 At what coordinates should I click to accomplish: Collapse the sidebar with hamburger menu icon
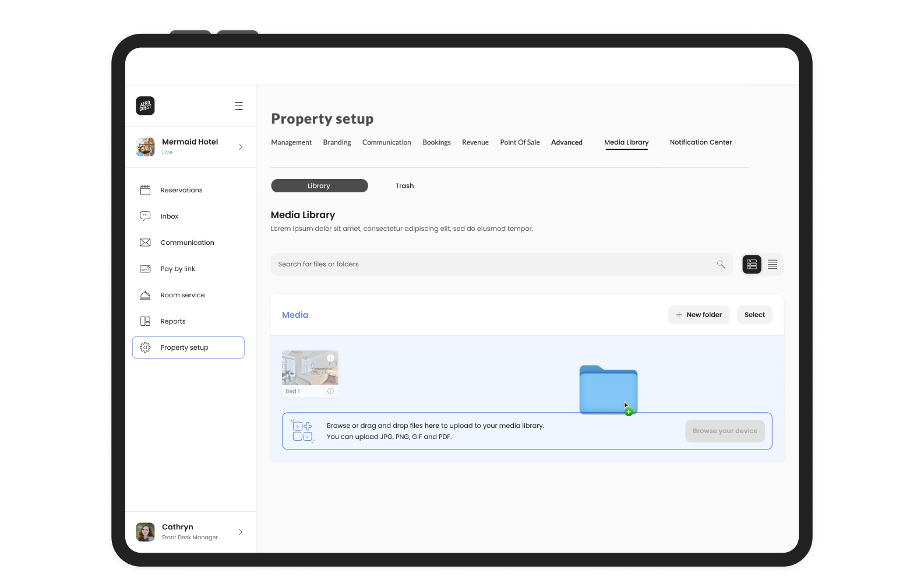239,106
